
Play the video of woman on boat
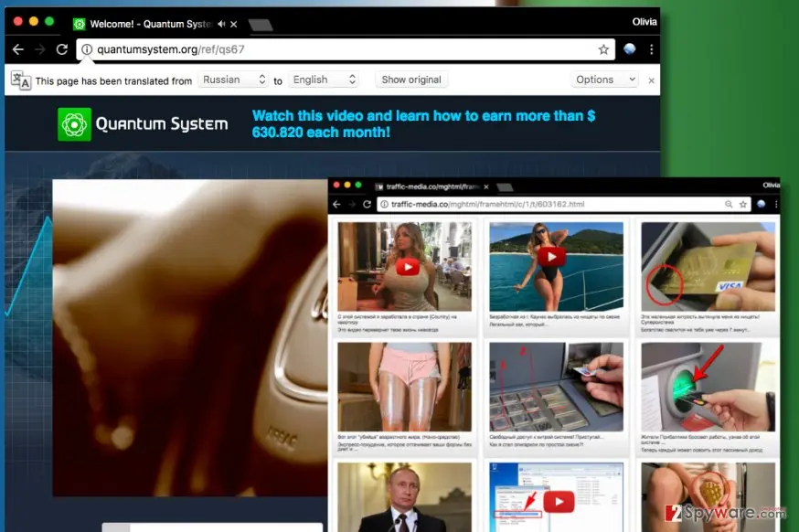pos(551,257)
